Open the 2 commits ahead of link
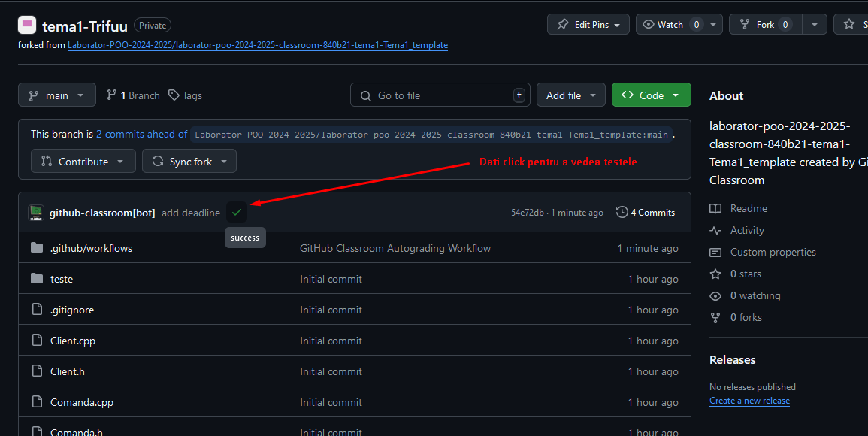 141,135
